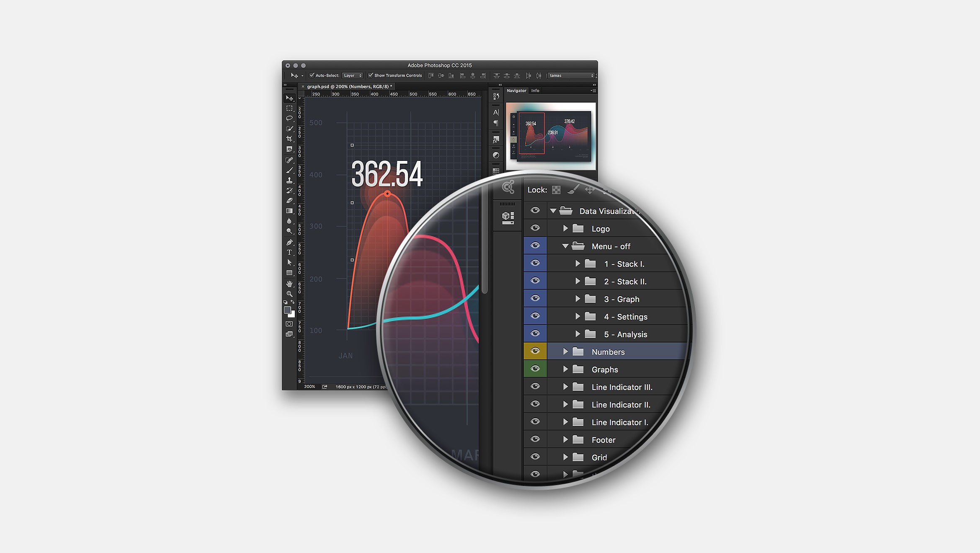Disable Show Transform Controls
This screenshot has width=980, height=553.
[371, 75]
